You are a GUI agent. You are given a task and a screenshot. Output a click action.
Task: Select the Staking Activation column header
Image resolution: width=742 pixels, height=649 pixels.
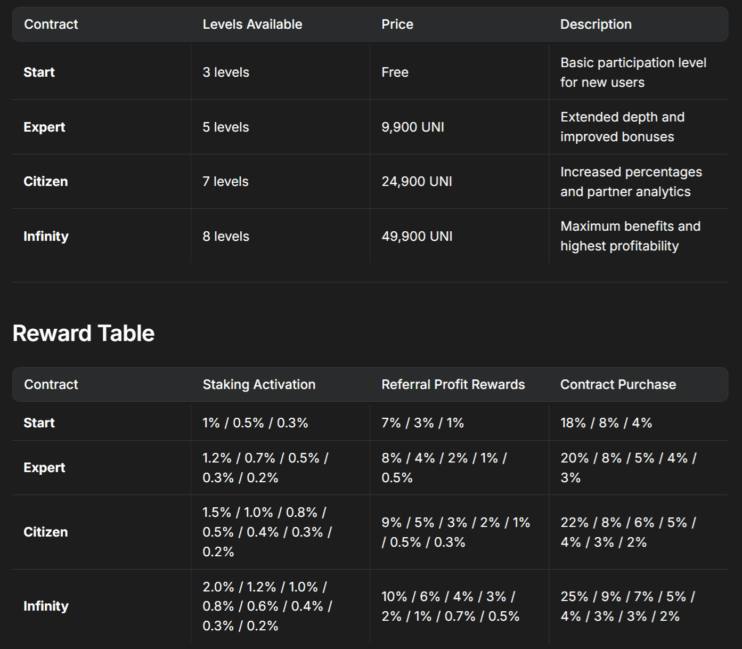[x=259, y=384]
